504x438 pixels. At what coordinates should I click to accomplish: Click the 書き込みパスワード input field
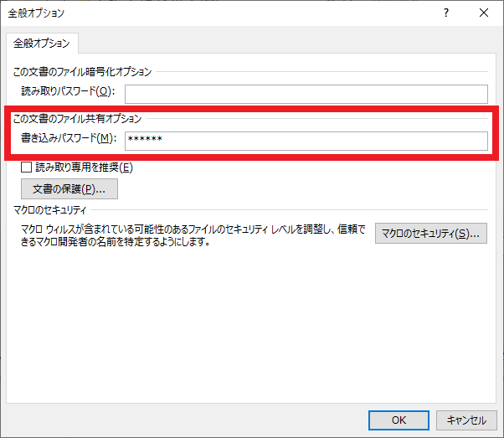pos(306,141)
